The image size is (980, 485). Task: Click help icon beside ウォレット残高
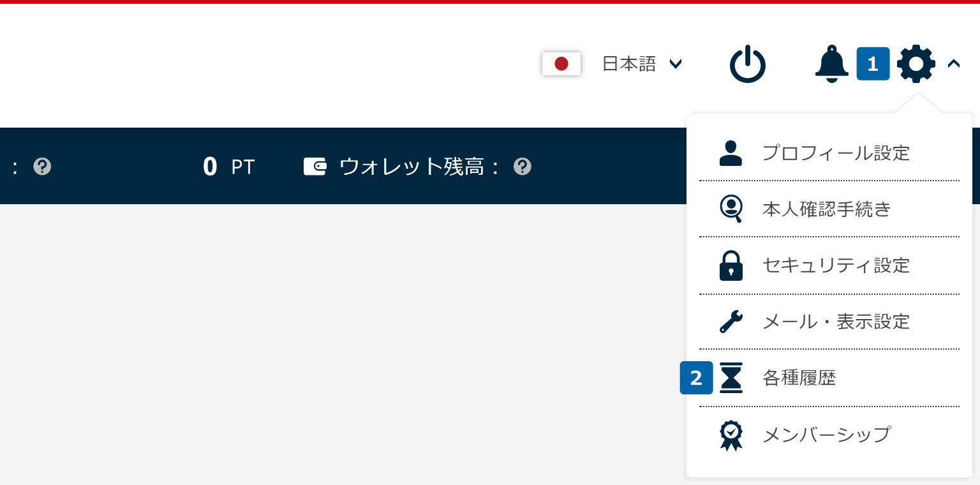pyautogui.click(x=523, y=167)
